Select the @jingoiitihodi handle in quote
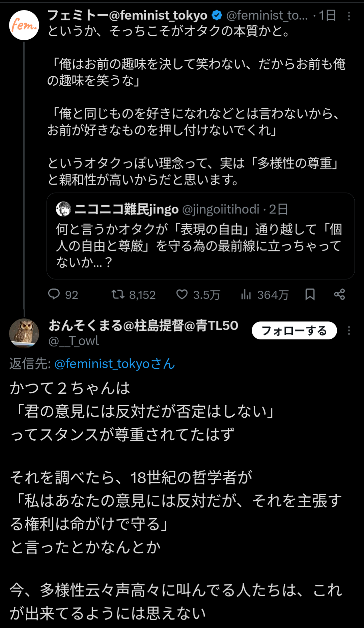 coord(221,209)
